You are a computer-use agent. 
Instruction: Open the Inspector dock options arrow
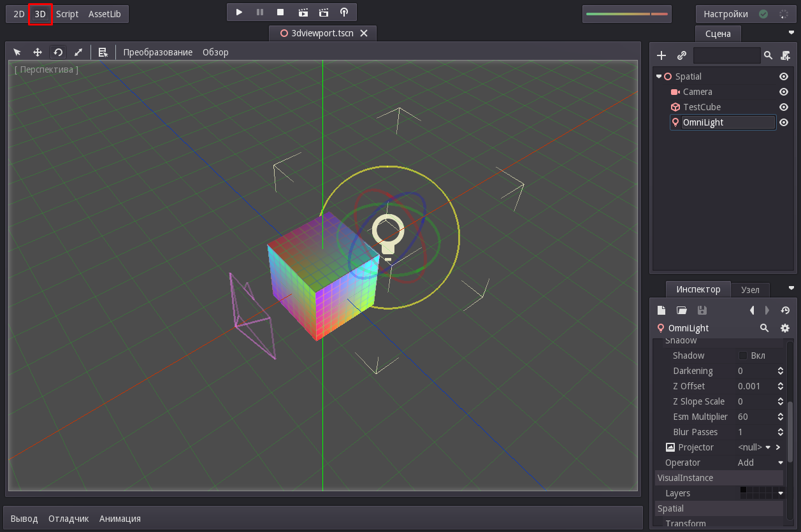click(791, 288)
